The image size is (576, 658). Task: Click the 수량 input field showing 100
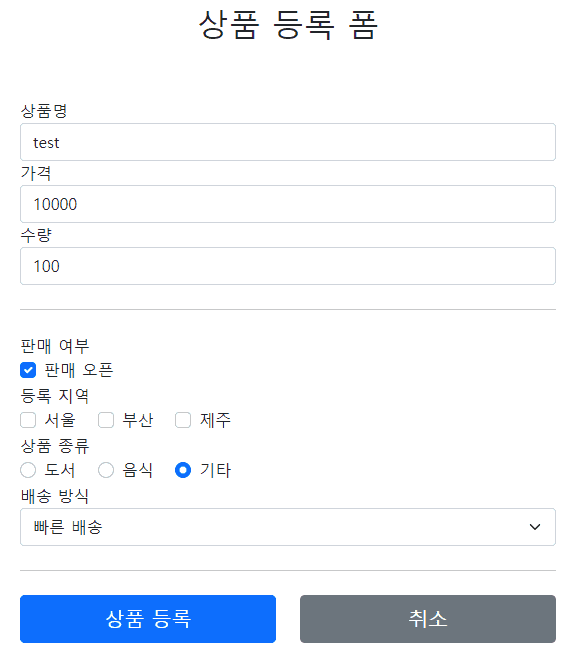[288, 266]
